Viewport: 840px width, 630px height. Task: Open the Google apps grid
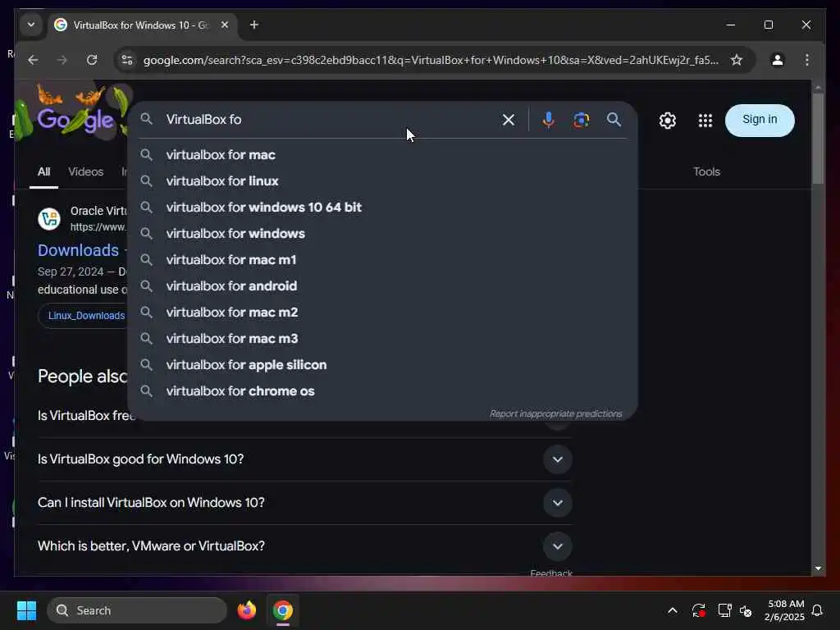point(705,121)
